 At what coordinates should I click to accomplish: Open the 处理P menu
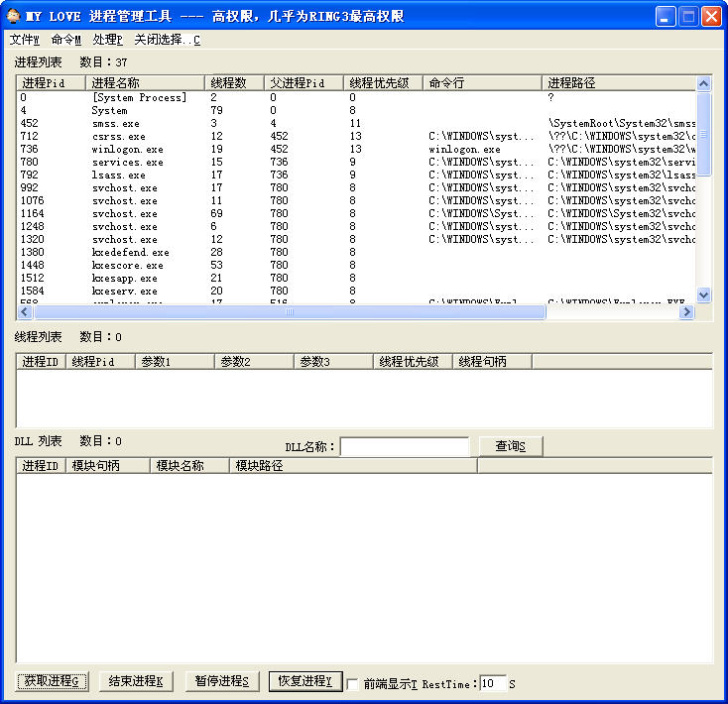point(108,40)
